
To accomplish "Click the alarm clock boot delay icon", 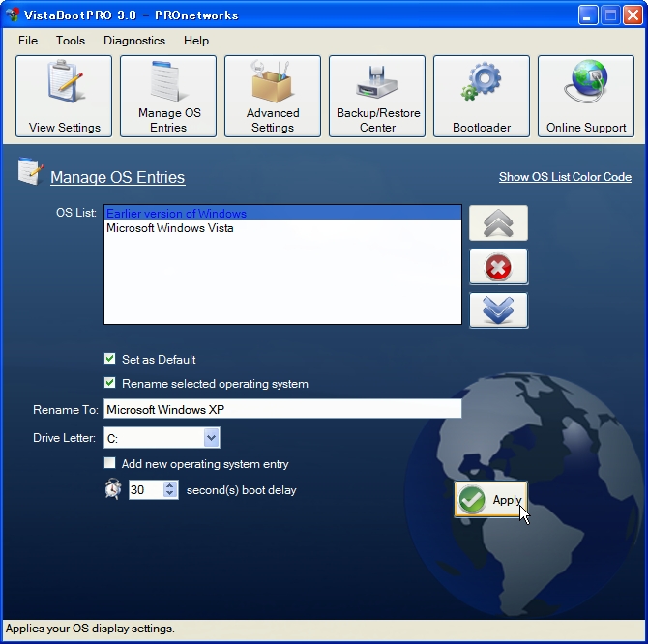I will [113, 489].
